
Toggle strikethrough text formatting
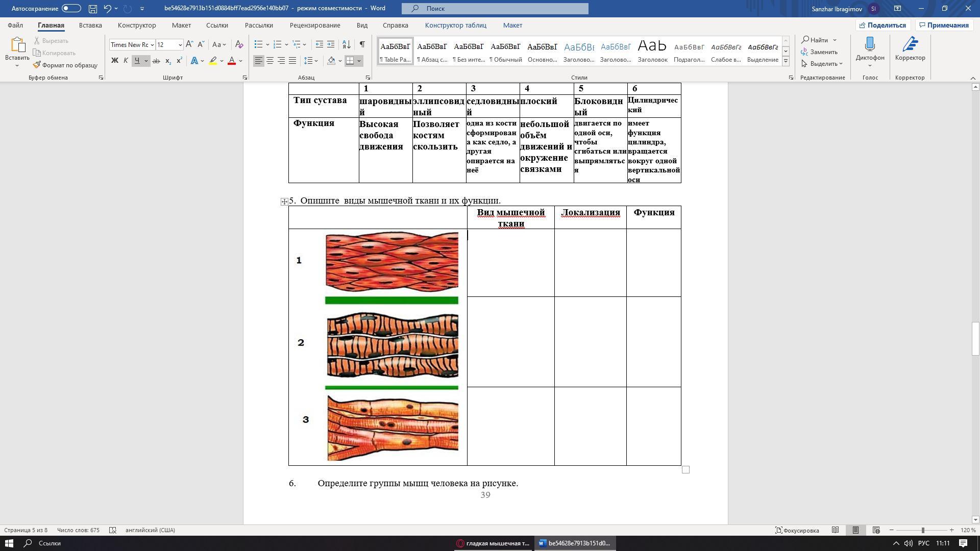click(156, 61)
